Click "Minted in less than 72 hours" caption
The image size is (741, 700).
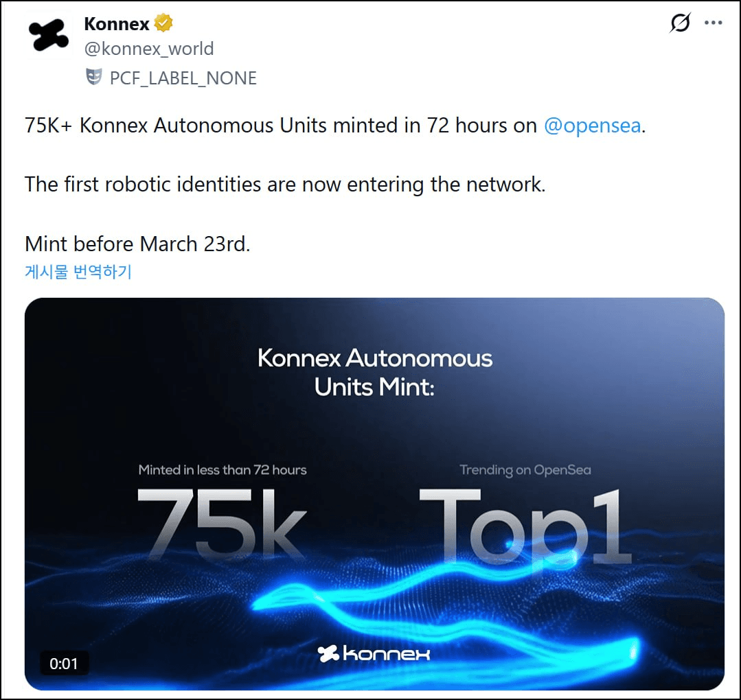pyautogui.click(x=223, y=470)
